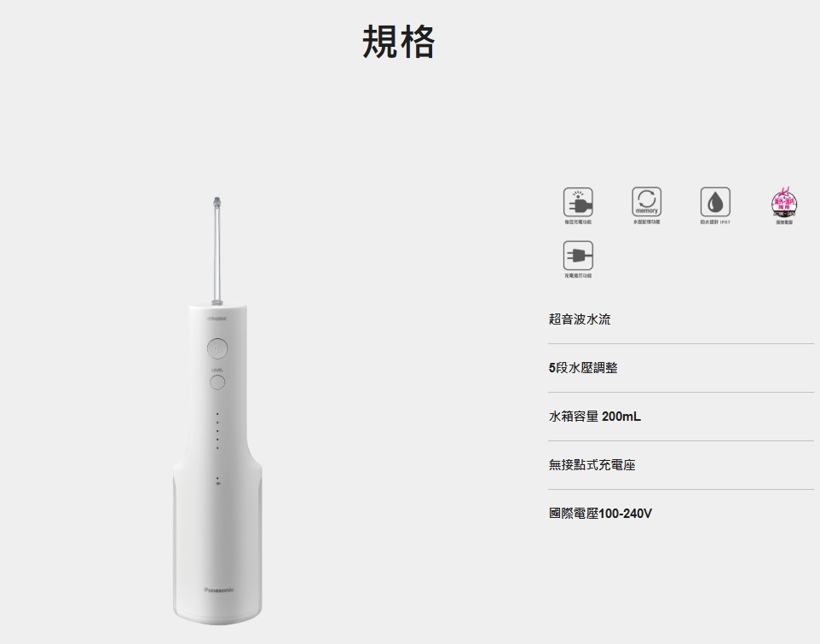The image size is (820, 644).
Task: Click the IPX7 water drop icon
Action: (715, 202)
